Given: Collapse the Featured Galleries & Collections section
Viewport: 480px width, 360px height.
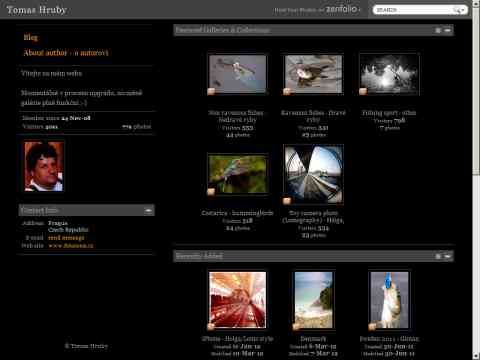Looking at the screenshot, I should point(448,30).
